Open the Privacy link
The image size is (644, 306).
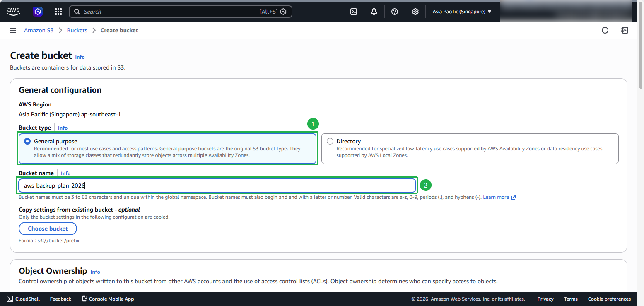(x=545, y=299)
